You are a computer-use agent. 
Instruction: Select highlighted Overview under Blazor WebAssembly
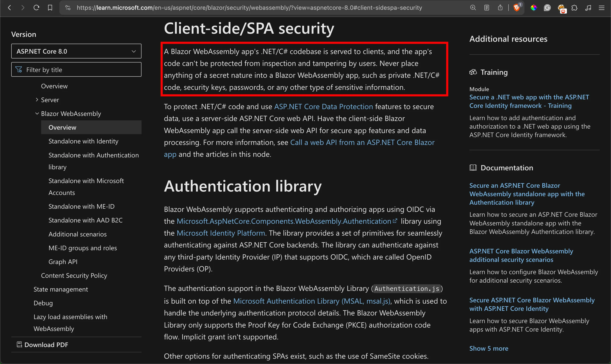click(x=91, y=127)
